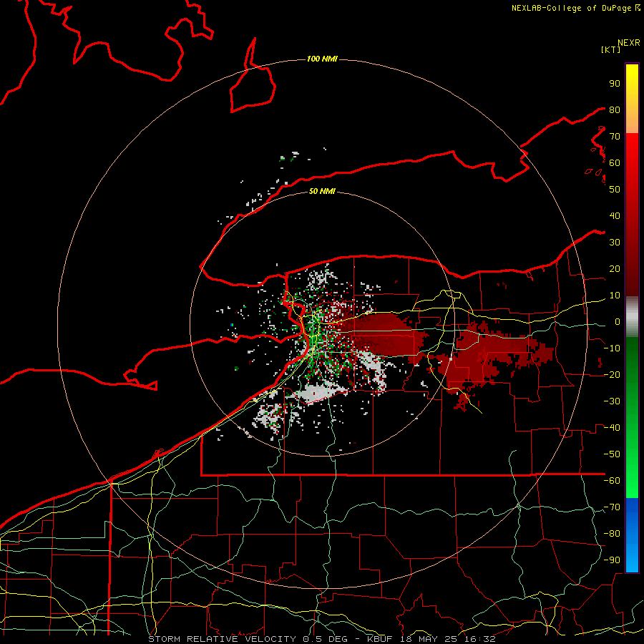Click the 0 value on velocity scale

(x=618, y=322)
